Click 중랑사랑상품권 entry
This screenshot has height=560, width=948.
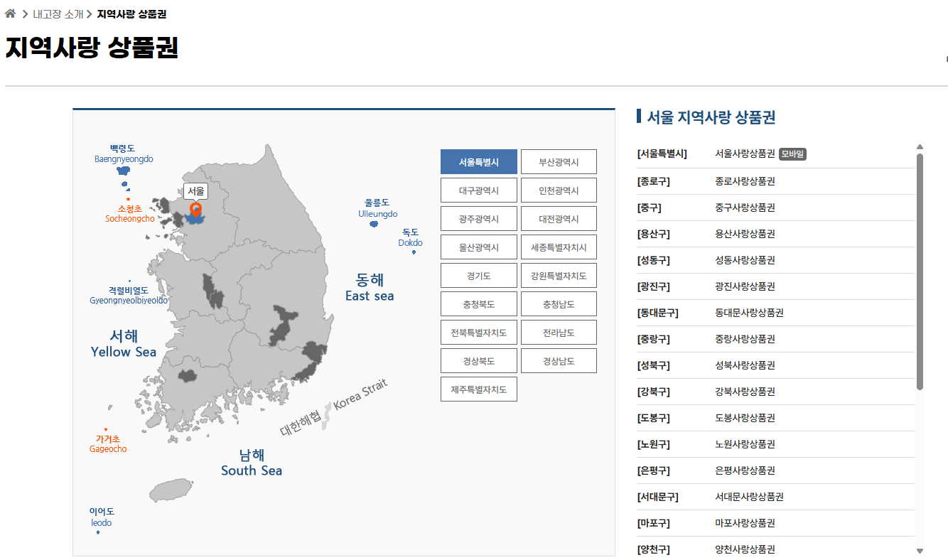point(745,339)
